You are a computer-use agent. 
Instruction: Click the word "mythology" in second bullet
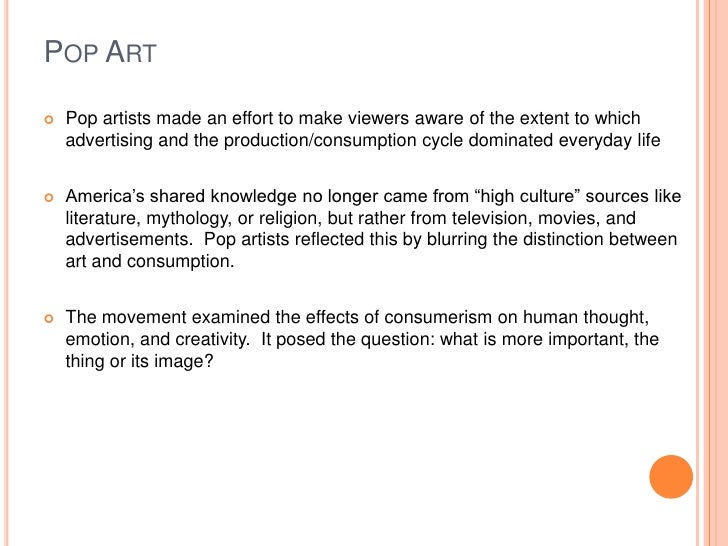pyautogui.click(x=188, y=218)
